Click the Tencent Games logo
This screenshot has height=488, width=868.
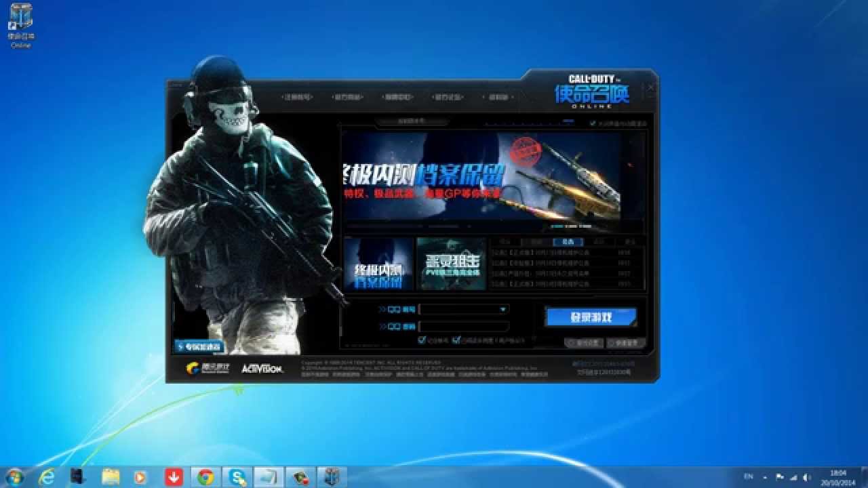point(208,368)
